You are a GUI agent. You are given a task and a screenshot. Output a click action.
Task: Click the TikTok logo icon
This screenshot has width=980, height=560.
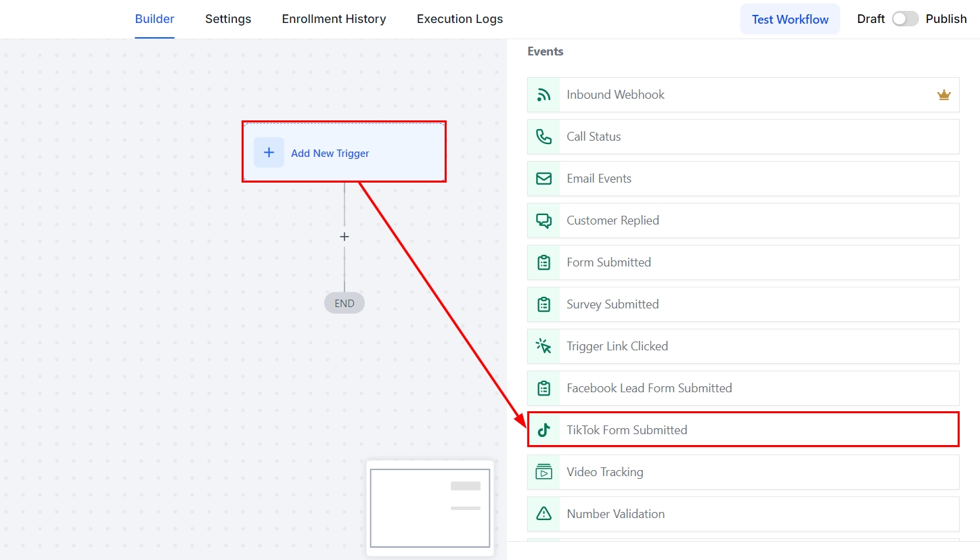(x=543, y=430)
